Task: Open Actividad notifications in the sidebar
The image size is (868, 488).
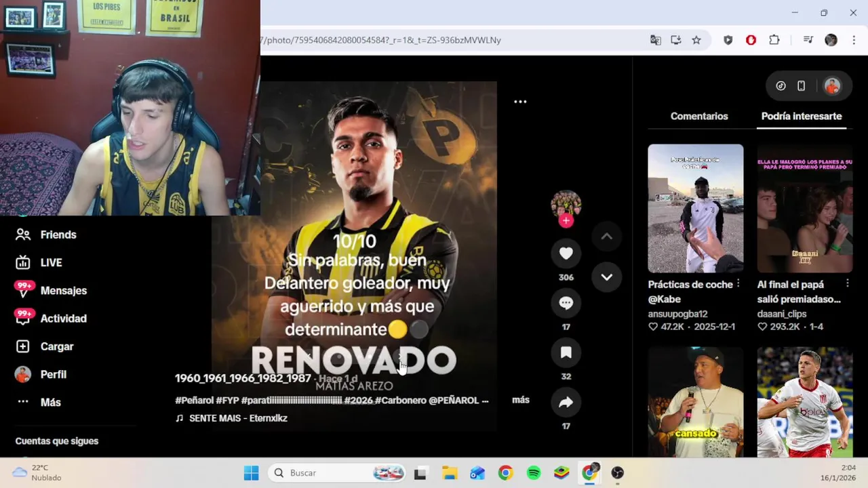Action: [x=51, y=318]
